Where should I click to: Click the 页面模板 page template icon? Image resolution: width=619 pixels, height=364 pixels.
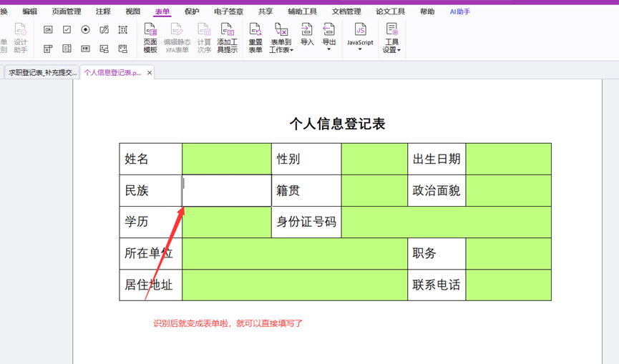[150, 37]
